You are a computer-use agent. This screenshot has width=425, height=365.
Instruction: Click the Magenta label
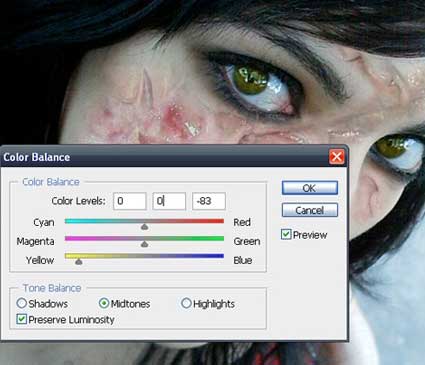tap(35, 241)
